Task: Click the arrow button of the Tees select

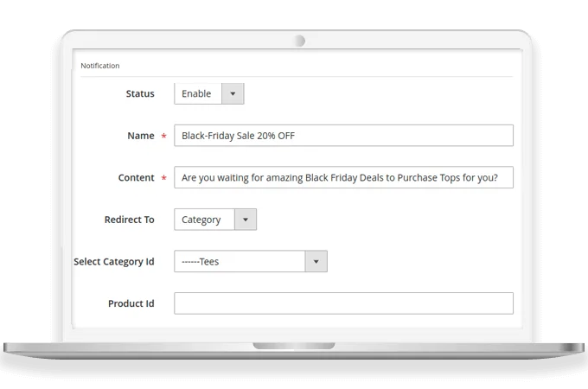Action: coord(316,262)
